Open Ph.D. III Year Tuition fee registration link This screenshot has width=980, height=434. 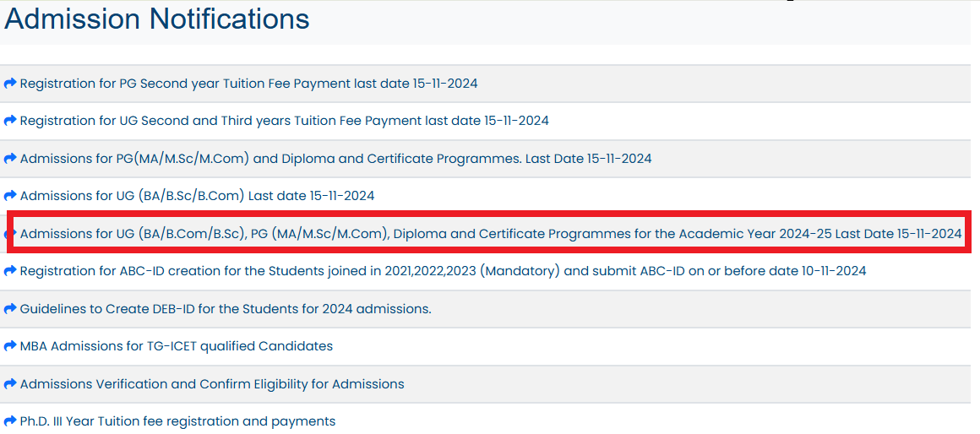(177, 421)
